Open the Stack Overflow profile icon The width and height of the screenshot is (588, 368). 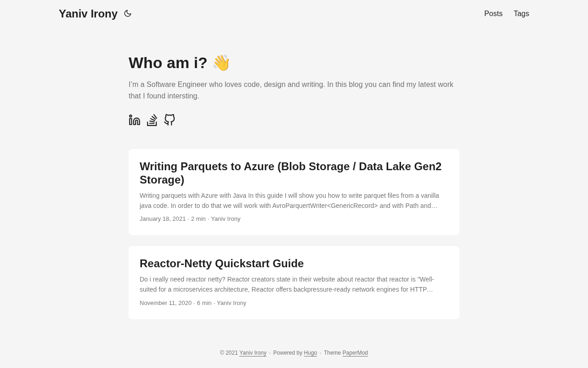point(152,120)
